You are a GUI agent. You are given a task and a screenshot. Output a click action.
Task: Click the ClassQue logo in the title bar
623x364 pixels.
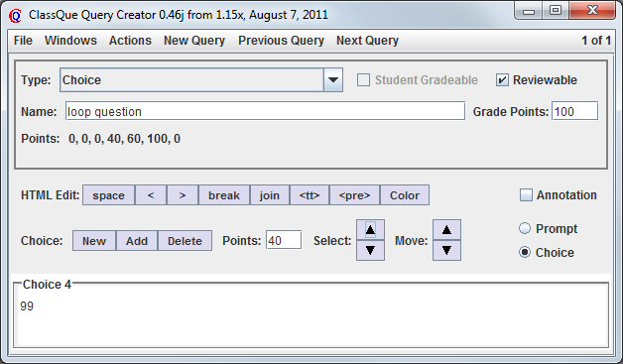[x=15, y=16]
